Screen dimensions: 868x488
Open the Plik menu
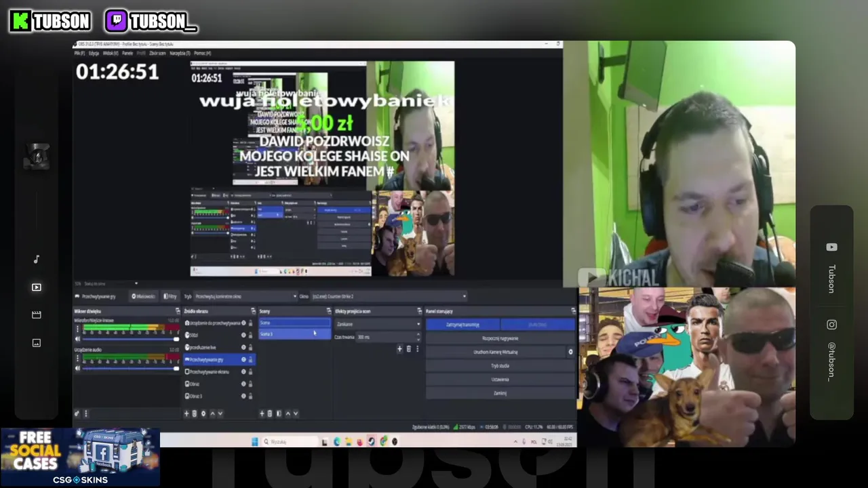coord(79,53)
